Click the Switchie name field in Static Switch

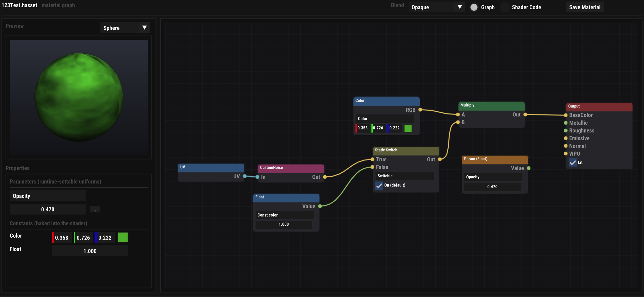(405, 176)
